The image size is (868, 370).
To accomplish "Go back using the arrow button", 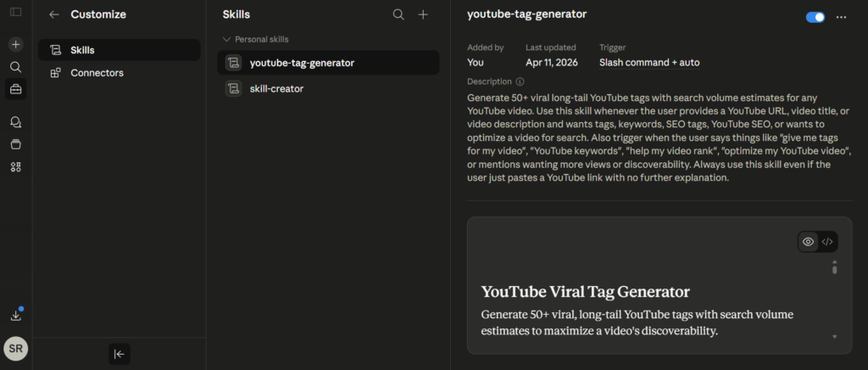I will pyautogui.click(x=54, y=14).
